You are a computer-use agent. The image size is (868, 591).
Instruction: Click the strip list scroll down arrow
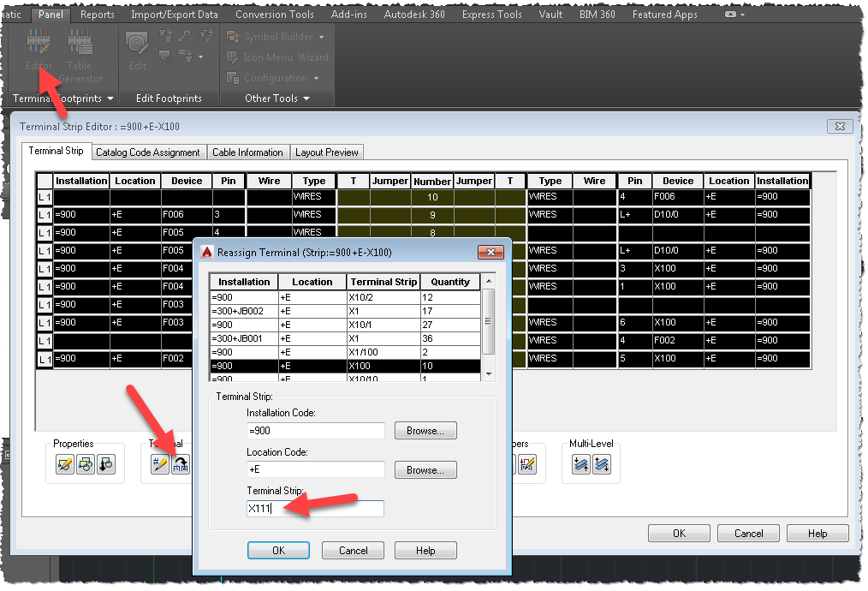pyautogui.click(x=489, y=374)
